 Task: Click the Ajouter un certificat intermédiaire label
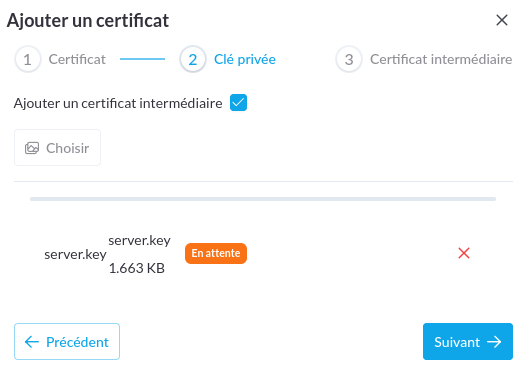click(118, 103)
